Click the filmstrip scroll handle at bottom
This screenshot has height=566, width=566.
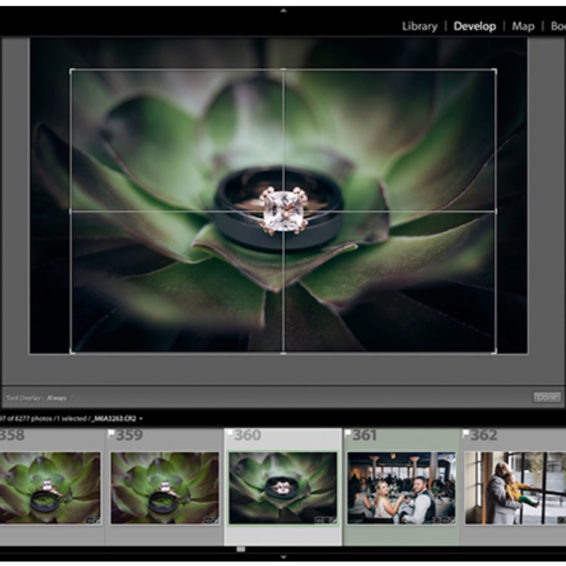[241, 549]
